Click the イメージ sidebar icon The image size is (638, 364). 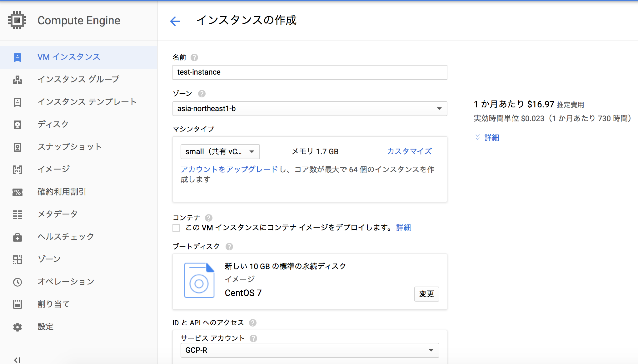tap(17, 170)
